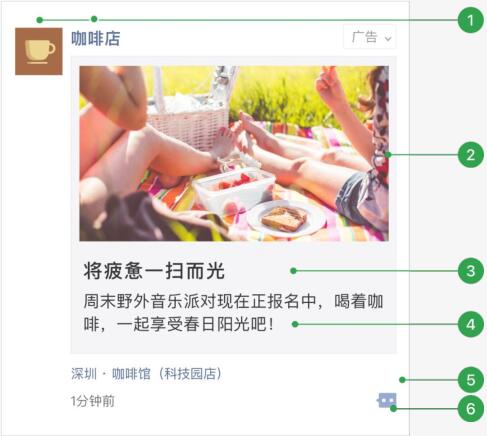Click the ad description about 周末野外音乐派对

click(x=233, y=312)
